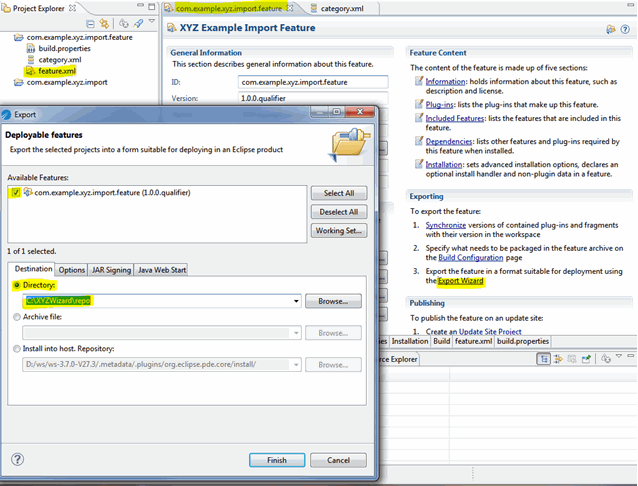
Task: Open the Archive file dropdown arrow
Action: coord(296,333)
